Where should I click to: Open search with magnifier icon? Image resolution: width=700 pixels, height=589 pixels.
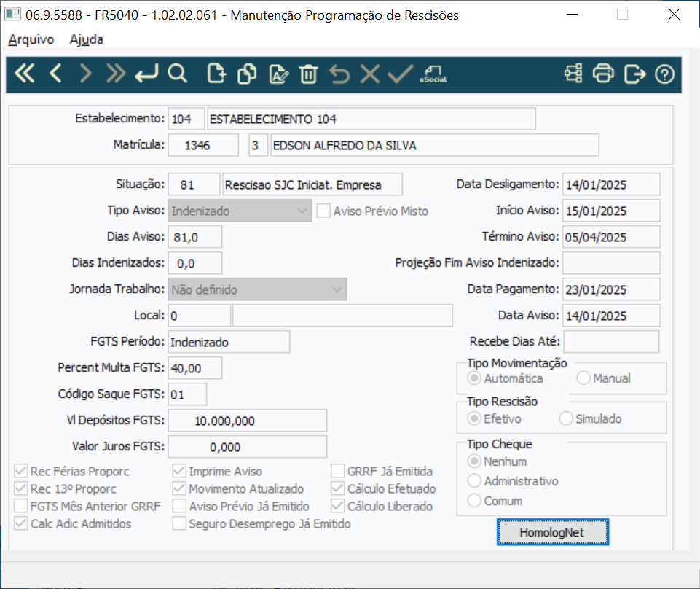pos(177,74)
